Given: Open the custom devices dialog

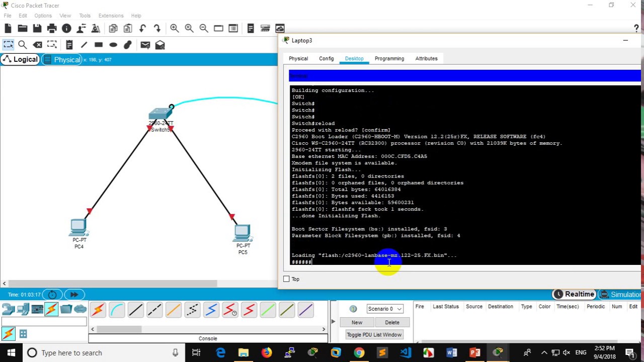Looking at the screenshot, I should point(233,29).
